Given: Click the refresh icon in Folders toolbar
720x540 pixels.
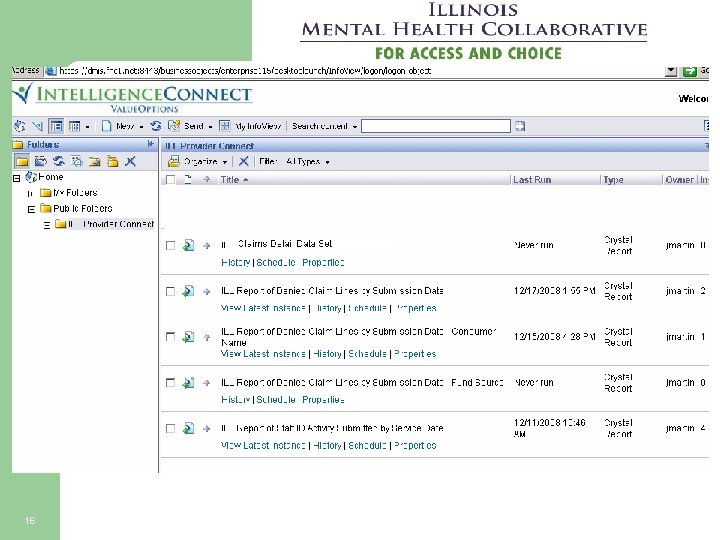Looking at the screenshot, I should (58, 161).
